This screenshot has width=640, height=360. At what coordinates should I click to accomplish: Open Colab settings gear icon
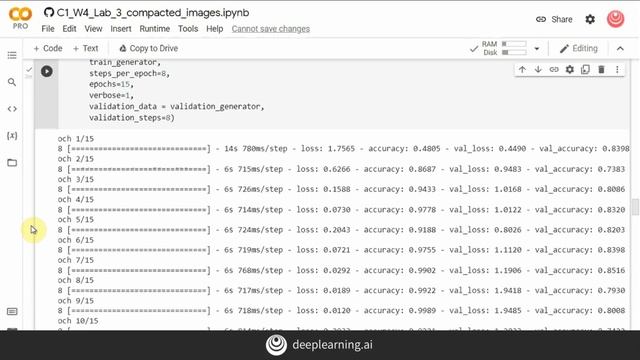coord(590,19)
